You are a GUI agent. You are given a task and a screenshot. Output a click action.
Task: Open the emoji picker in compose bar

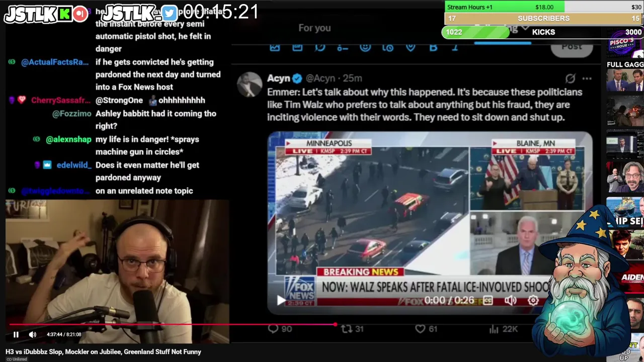(365, 47)
